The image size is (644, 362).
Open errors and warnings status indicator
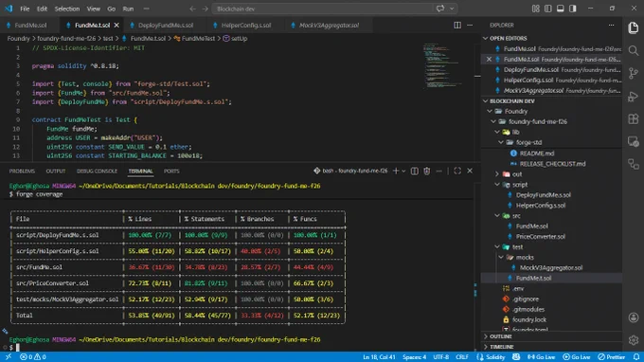(x=33, y=357)
